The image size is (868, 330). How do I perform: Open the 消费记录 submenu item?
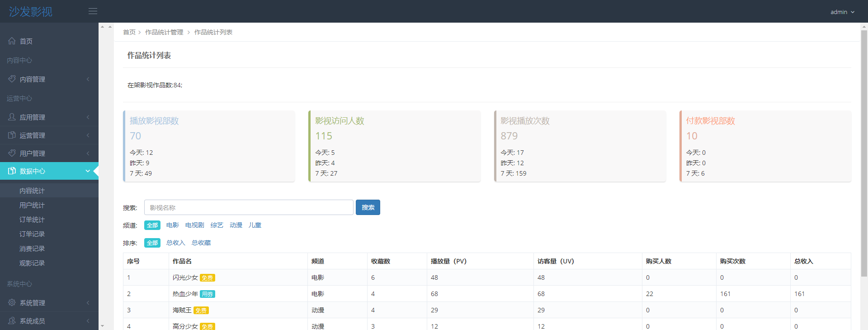point(49,249)
